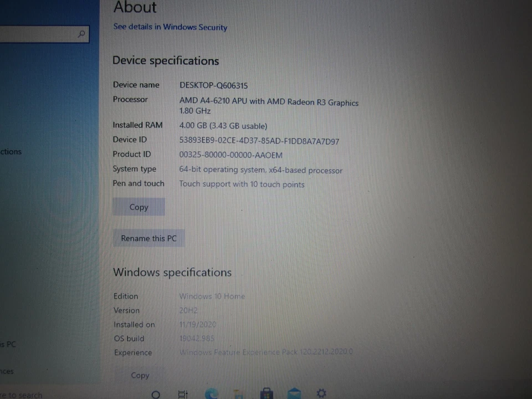Click Windows Feature Experience Pack value

(266, 352)
